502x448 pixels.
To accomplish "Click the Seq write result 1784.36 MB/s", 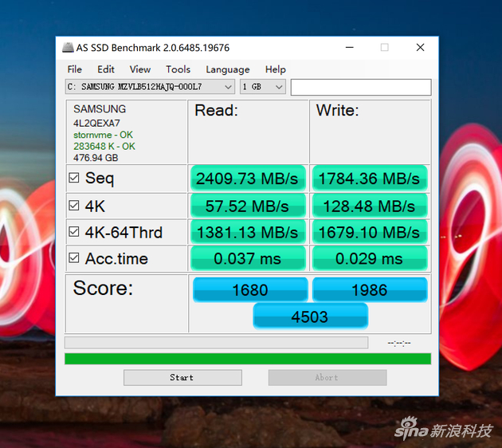I will (370, 179).
